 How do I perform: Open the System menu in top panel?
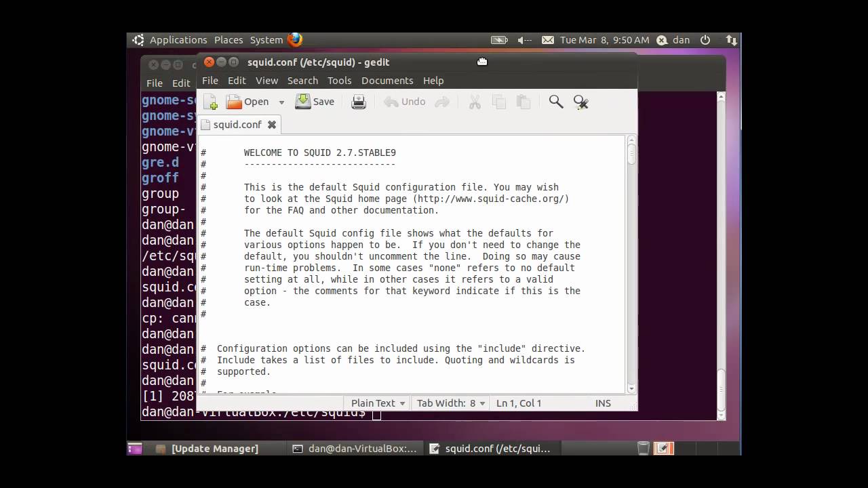pyautogui.click(x=267, y=40)
